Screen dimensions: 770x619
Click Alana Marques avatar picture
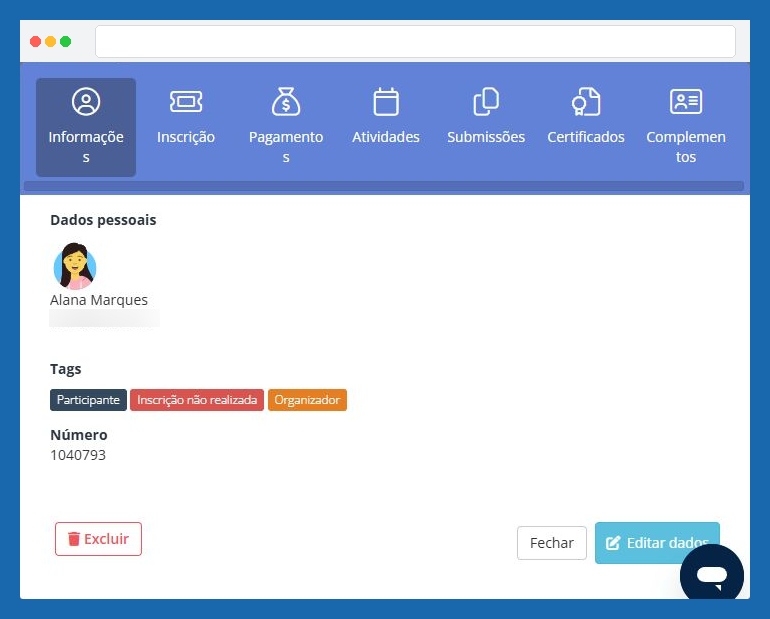[x=75, y=267]
